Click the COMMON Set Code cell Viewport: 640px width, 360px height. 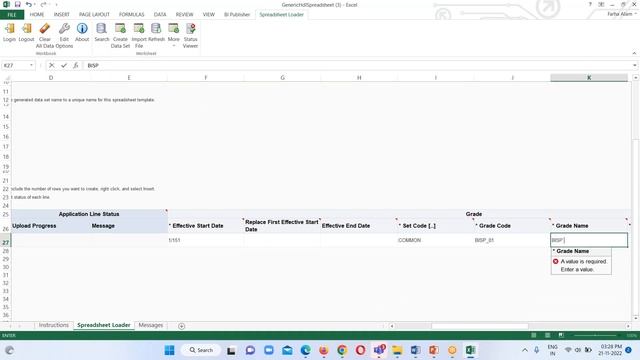436,240
